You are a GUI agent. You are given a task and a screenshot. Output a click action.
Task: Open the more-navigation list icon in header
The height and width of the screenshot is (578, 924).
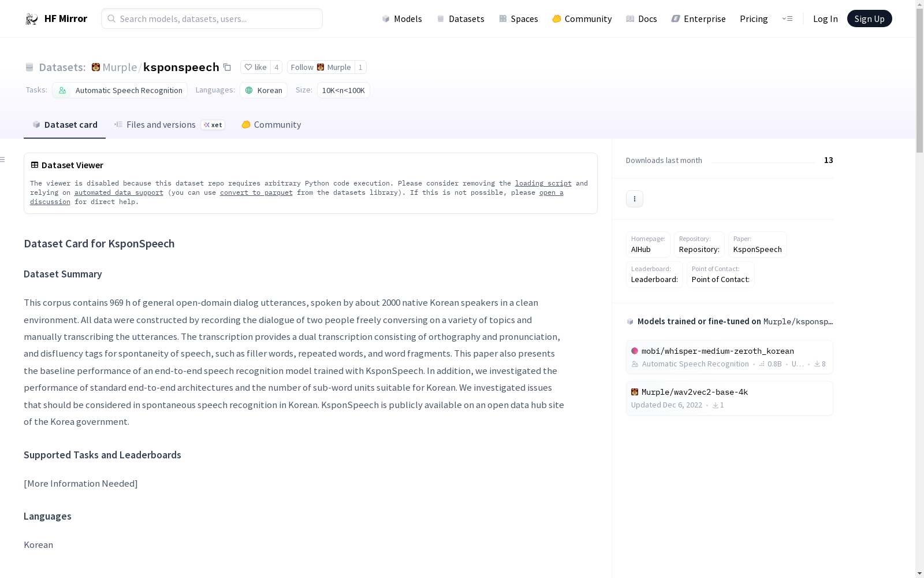[x=787, y=19]
